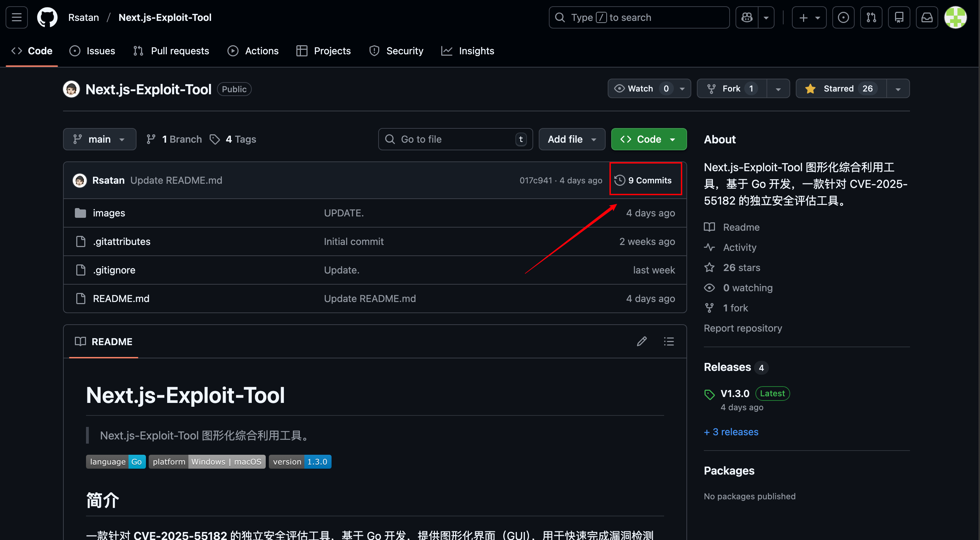View your pull requests from header icon
Image resolution: width=980 pixels, height=540 pixels.
coord(871,17)
